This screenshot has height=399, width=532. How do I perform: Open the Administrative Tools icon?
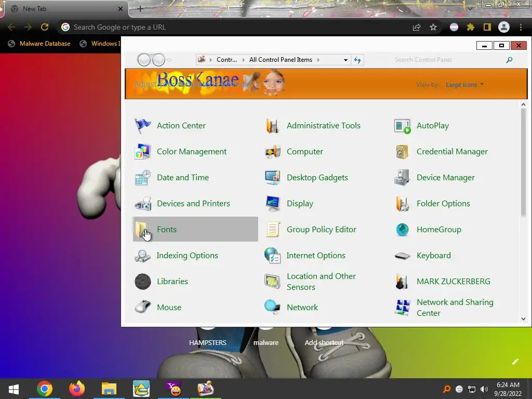coord(272,126)
